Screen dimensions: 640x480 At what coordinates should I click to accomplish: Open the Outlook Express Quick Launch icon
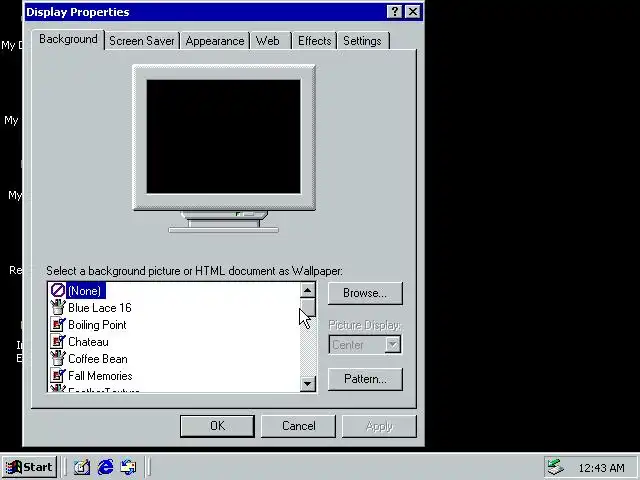coord(129,467)
